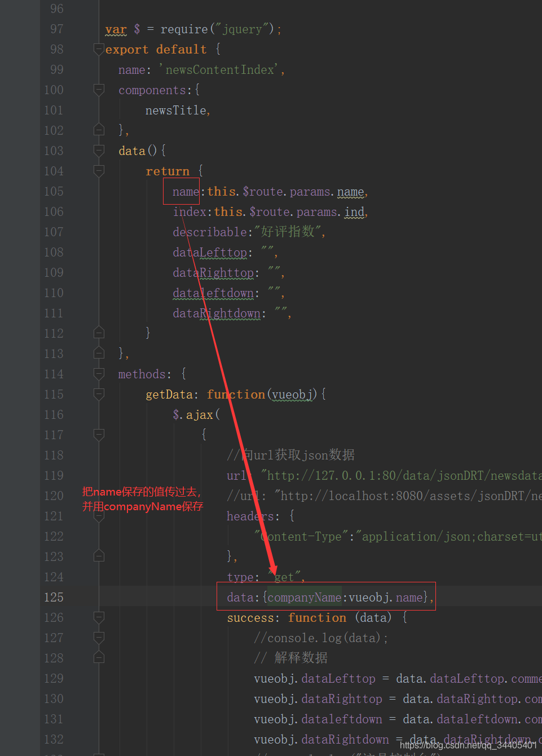Image resolution: width=542 pixels, height=756 pixels.
Task: Click var keyword on line 97
Action: (x=116, y=29)
